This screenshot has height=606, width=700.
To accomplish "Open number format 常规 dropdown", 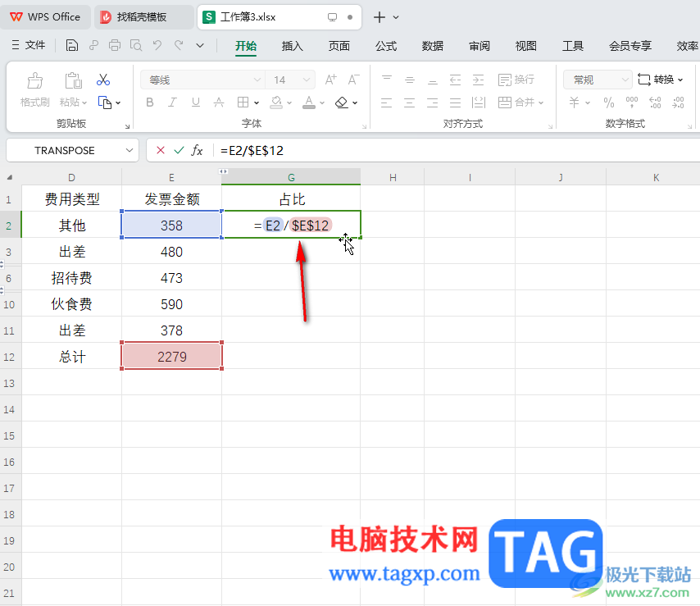I will click(625, 80).
